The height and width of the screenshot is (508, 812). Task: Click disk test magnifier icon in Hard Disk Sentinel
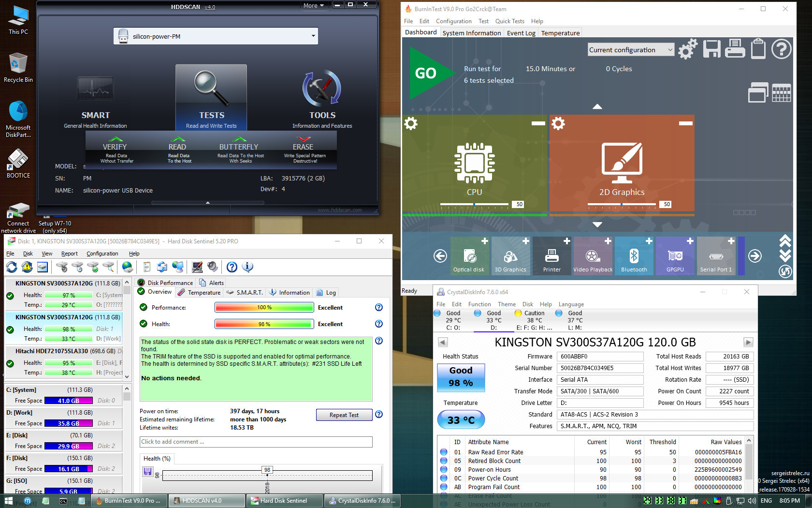(109, 267)
